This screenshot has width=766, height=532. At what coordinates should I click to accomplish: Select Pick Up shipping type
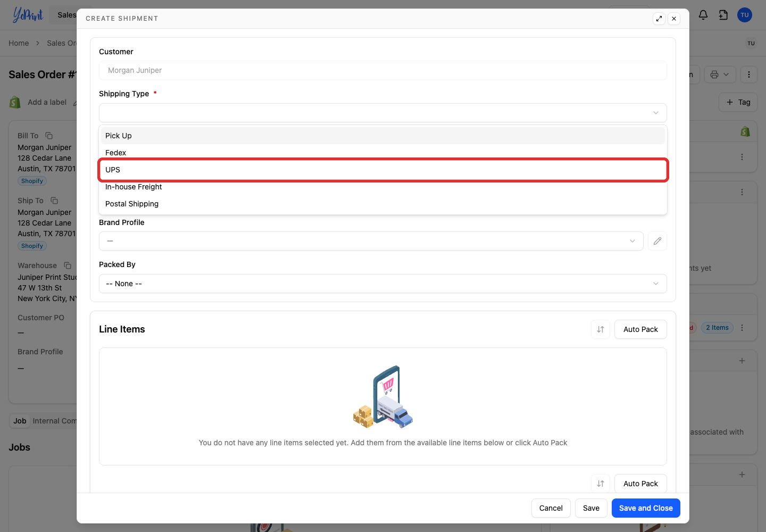(383, 136)
